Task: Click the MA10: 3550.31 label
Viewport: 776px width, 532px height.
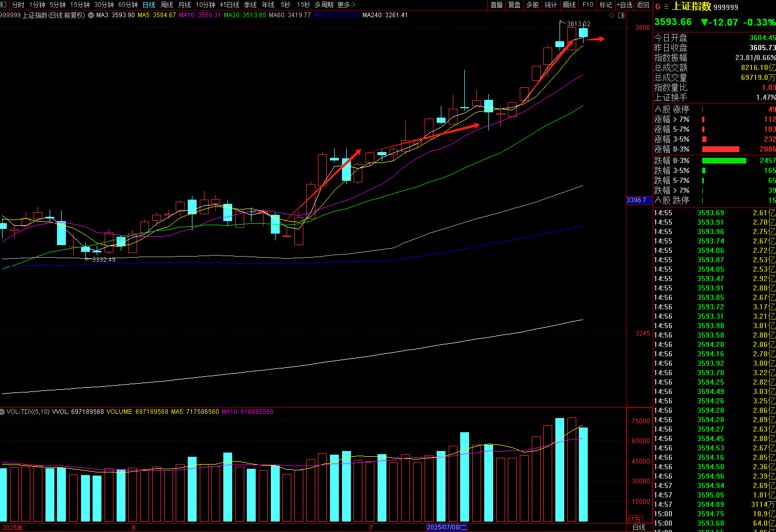Action: [x=200, y=15]
